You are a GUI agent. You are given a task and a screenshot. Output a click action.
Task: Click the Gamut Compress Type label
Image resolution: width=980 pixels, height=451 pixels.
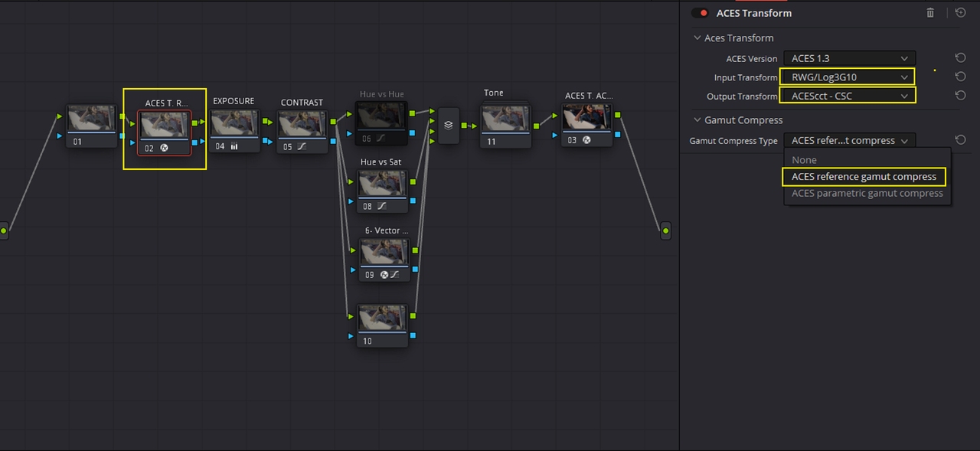coord(733,141)
